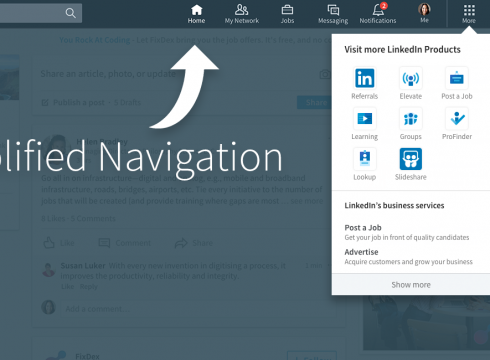Open the Referrals product icon
This screenshot has width=490, height=360.
pos(364,78)
